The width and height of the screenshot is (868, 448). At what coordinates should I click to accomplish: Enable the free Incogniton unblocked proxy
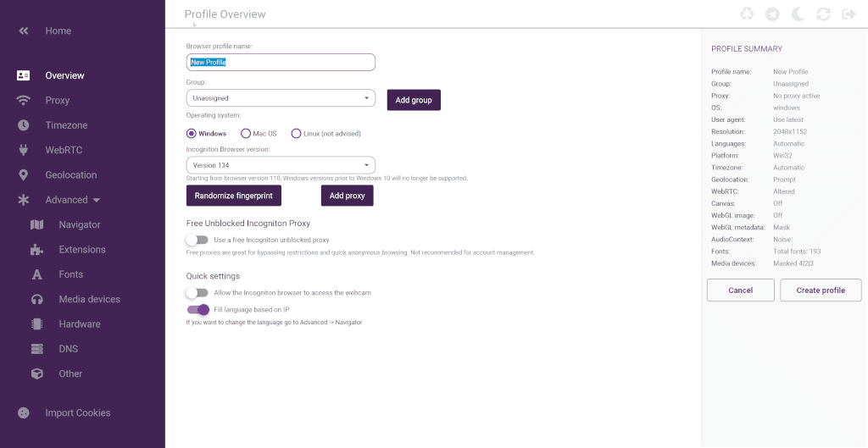[198, 241]
